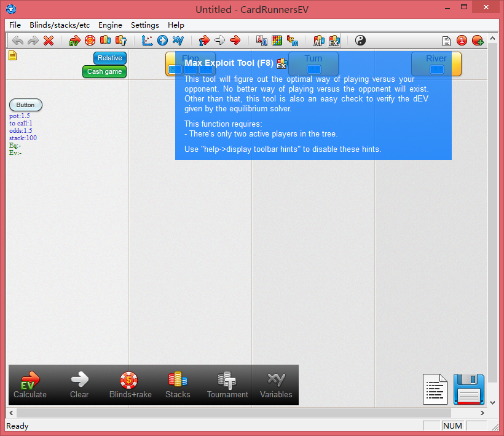Click the "Eq:-" text

[x=15, y=145]
